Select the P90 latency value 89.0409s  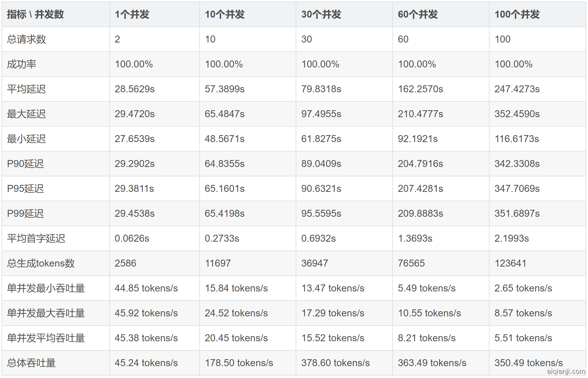tap(321, 164)
